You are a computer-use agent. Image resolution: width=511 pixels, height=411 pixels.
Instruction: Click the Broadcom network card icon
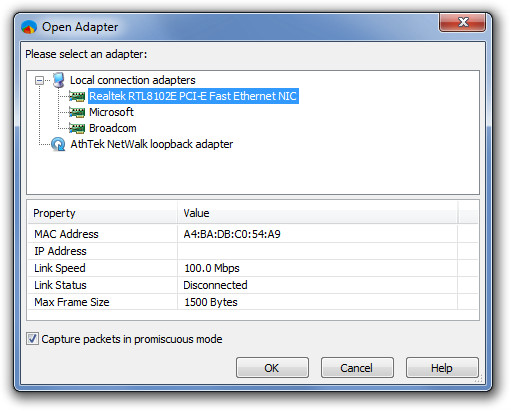pyautogui.click(x=77, y=128)
